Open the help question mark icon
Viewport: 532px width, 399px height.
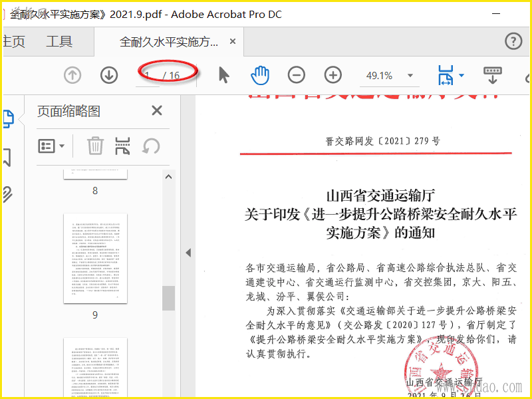click(513, 41)
